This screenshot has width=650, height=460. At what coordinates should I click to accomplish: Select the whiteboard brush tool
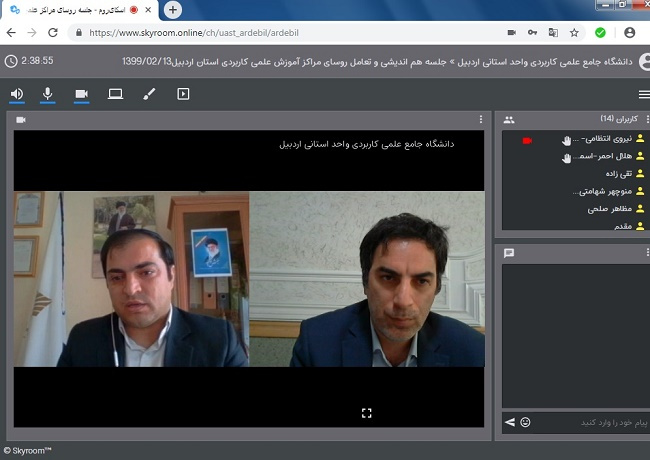(x=149, y=94)
